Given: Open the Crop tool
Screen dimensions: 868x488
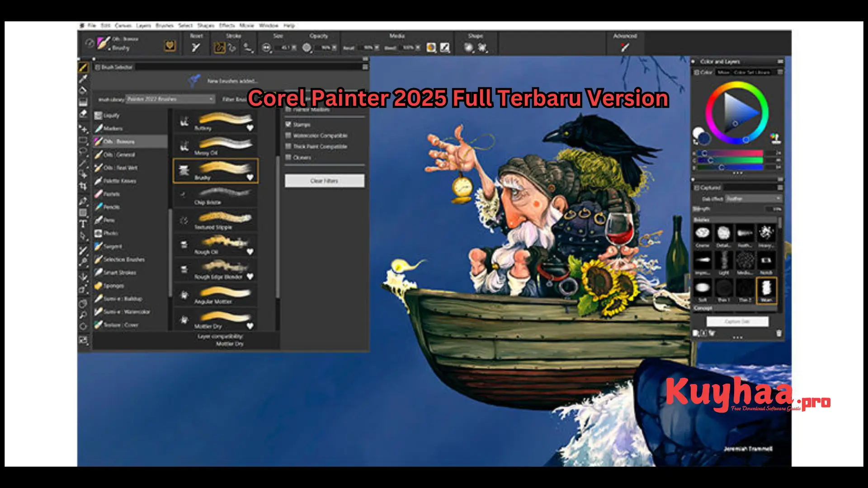Looking at the screenshot, I should click(x=83, y=186).
